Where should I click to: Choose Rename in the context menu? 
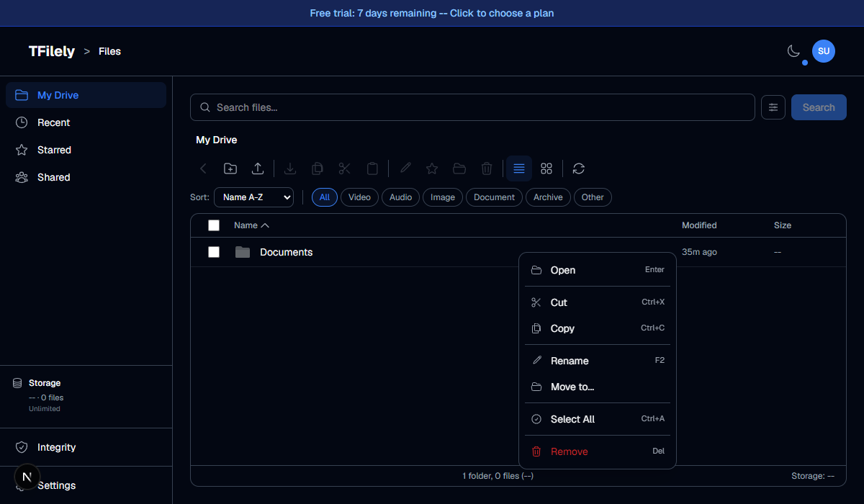598,361
